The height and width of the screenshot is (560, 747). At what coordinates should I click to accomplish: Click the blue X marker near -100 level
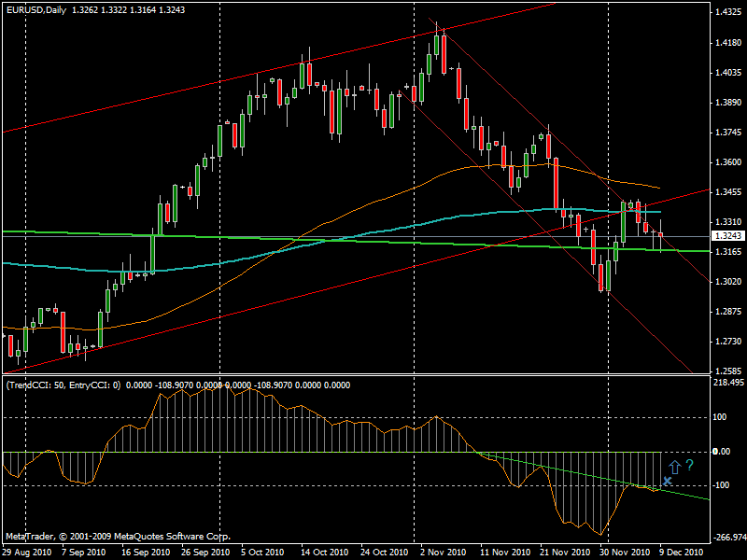(x=667, y=481)
